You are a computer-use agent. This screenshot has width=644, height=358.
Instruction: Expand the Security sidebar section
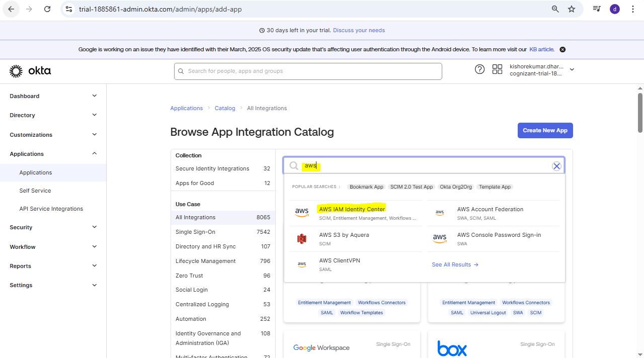94,227
